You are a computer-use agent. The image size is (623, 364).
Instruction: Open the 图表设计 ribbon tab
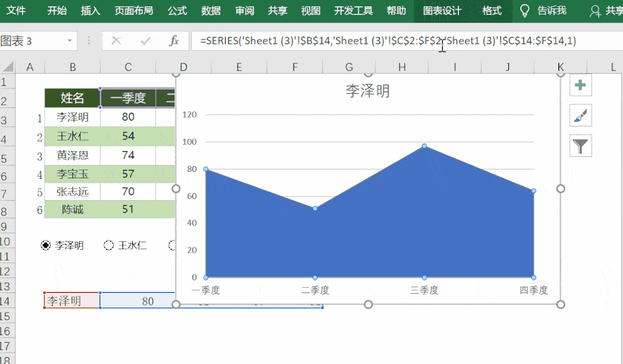coord(442,10)
